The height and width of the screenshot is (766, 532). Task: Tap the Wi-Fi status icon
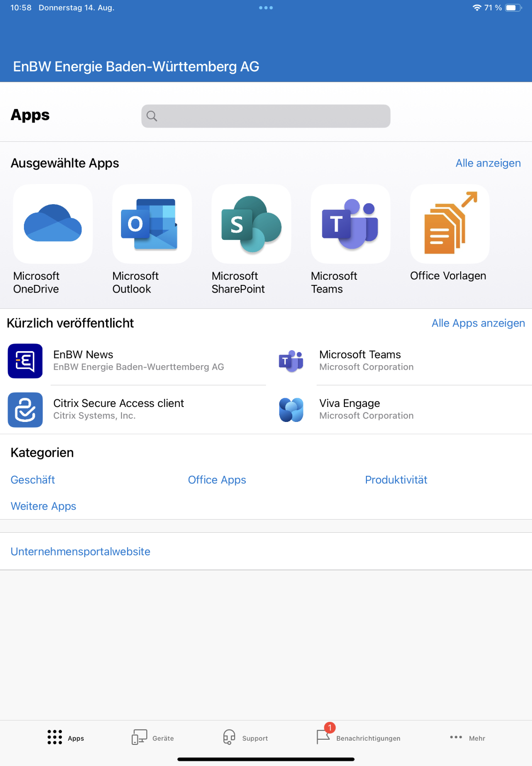pyautogui.click(x=477, y=8)
